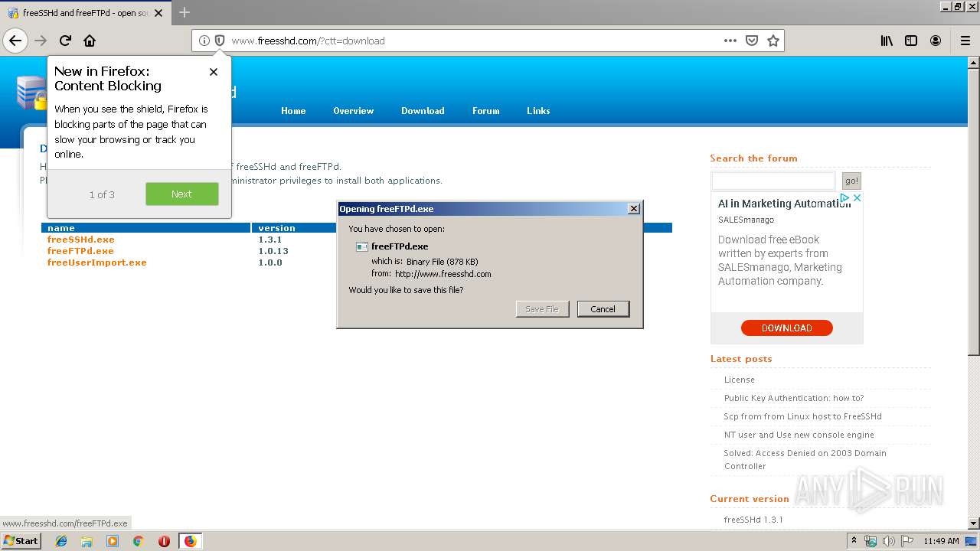Image resolution: width=980 pixels, height=551 pixels.
Task: Download freeSSHd.exe link
Action: pos(81,240)
